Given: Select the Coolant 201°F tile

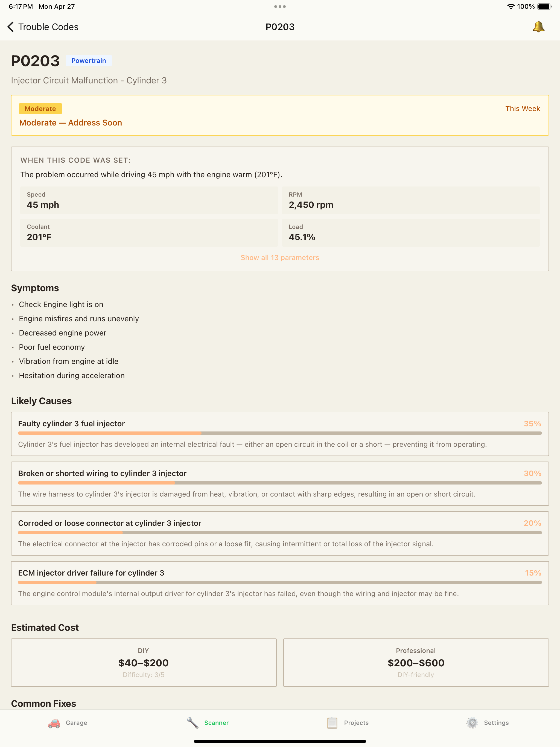Looking at the screenshot, I should point(149,233).
